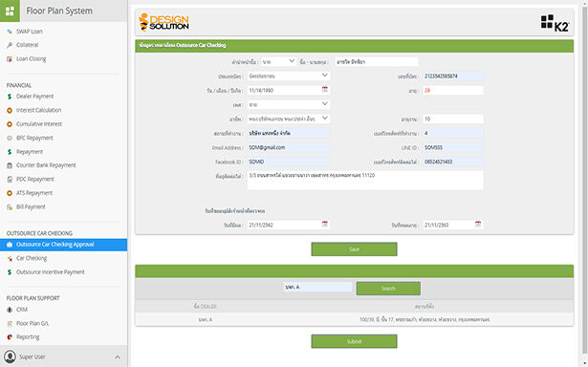Open calendar icon for the 21/11/2563 date field
This screenshot has height=367, width=588.
[478, 225]
